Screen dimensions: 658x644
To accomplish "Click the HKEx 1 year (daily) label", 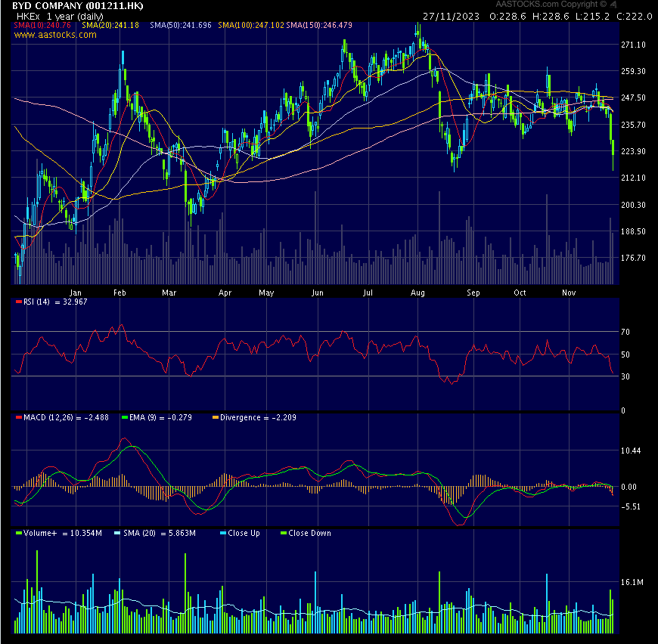I will 60,17.
